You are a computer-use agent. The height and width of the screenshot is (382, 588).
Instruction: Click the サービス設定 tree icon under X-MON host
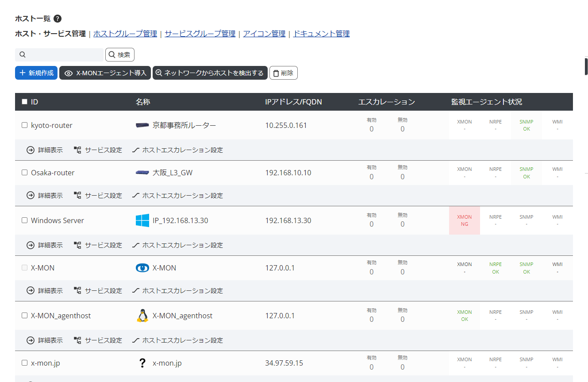(x=77, y=290)
